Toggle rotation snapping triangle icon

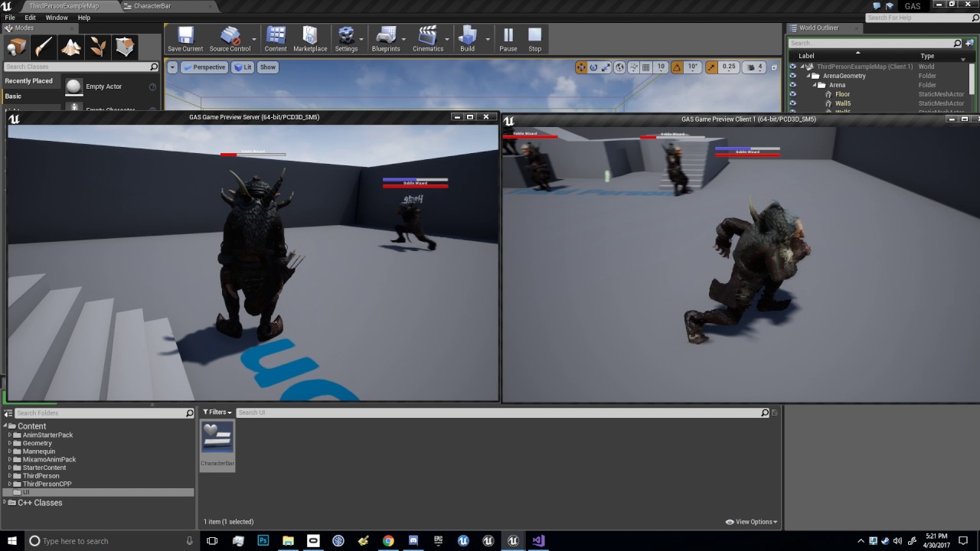pyautogui.click(x=677, y=67)
